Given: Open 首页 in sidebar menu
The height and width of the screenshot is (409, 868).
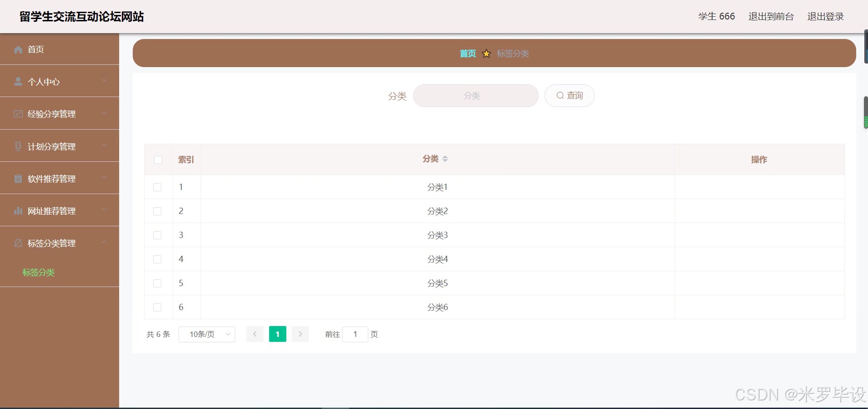Looking at the screenshot, I should point(59,49).
